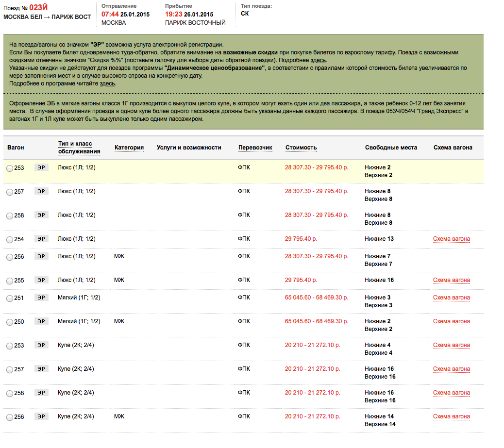Click the Тип и класс обслуживания header
Viewport: 504px width, 448px height.
pos(79,148)
